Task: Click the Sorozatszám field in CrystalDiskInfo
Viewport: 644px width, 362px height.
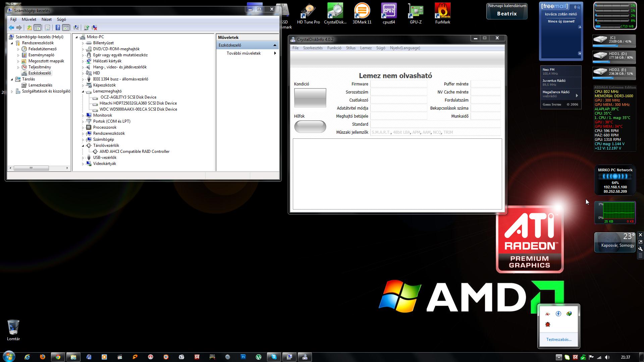Action: point(398,92)
